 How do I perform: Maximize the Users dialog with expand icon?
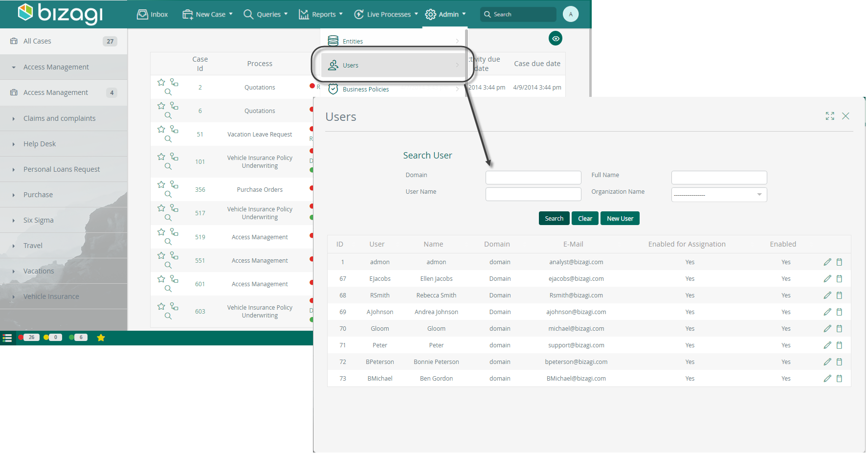point(830,116)
